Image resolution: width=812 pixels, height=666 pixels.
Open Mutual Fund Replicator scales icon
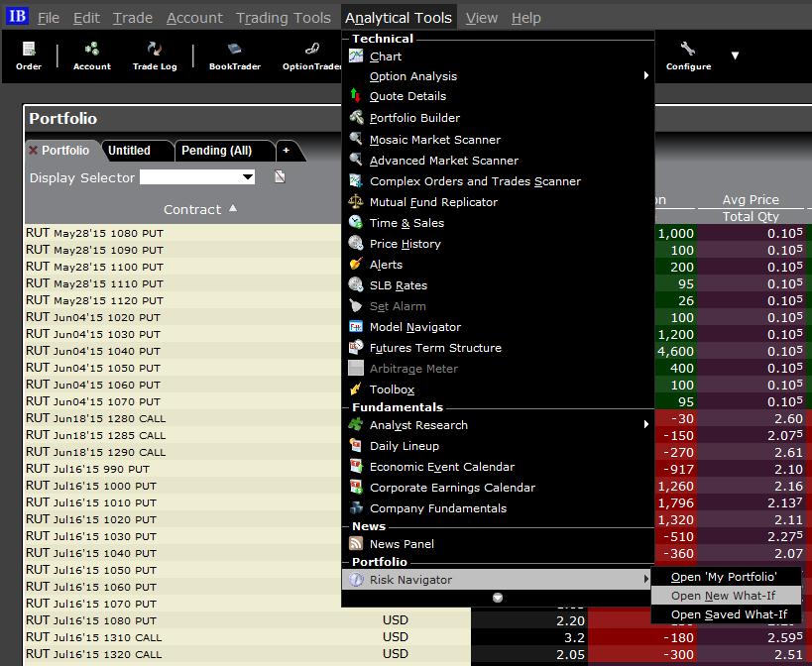[356, 201]
